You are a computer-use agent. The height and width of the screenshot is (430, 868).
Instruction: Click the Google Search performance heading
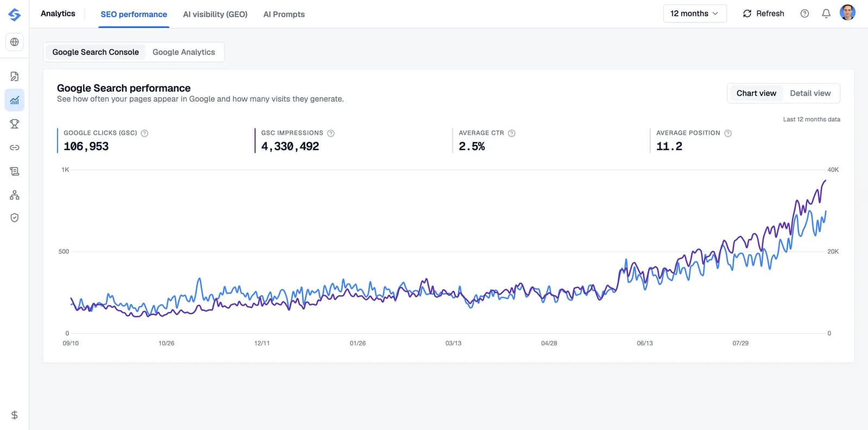point(124,88)
